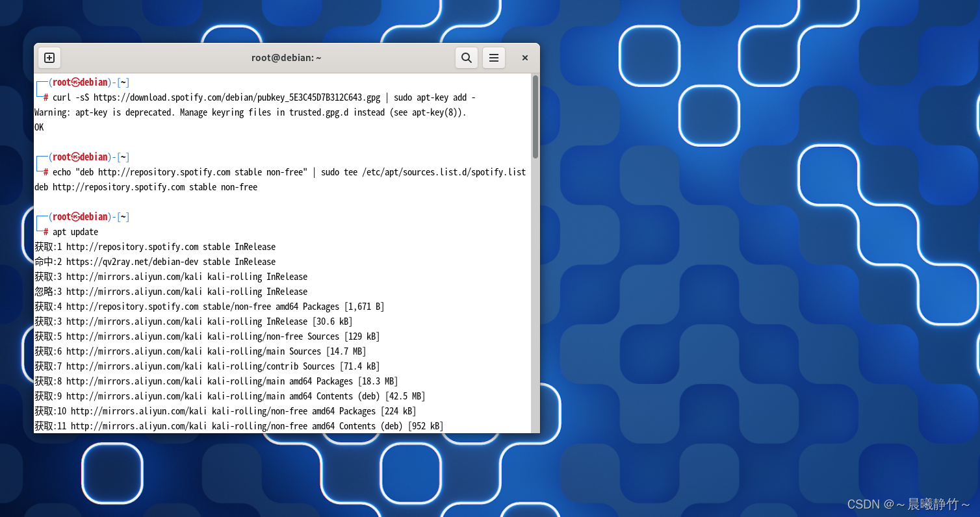
Task: Click line 获取:8 main amd64 Packages 18.3 MB
Action: [216, 381]
